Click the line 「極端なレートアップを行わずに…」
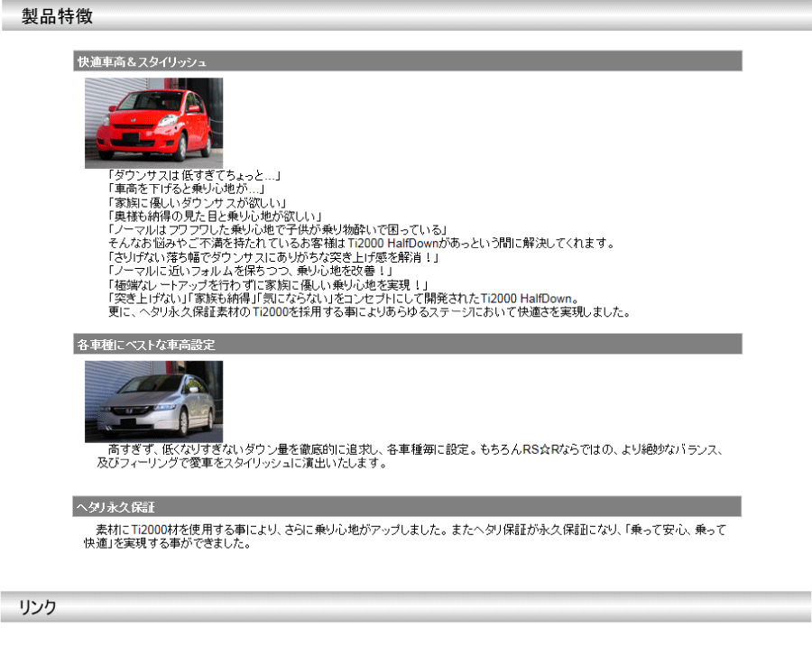 coord(268,285)
